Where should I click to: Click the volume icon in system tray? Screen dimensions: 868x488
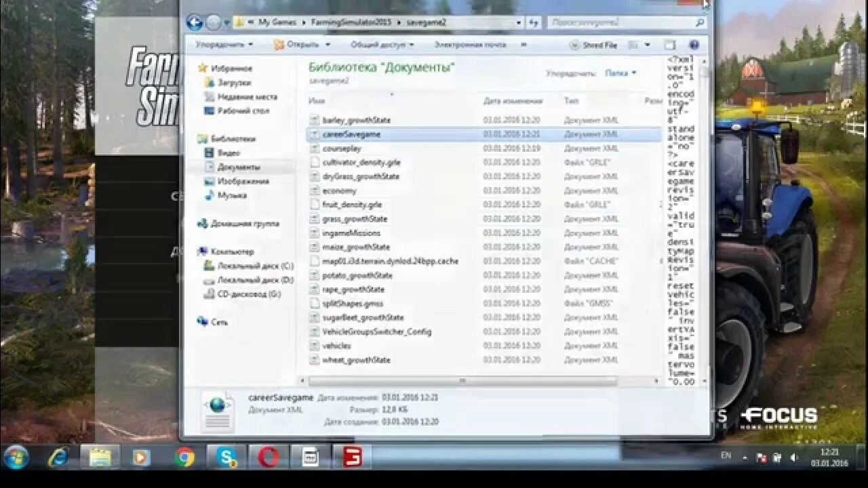coord(794,457)
